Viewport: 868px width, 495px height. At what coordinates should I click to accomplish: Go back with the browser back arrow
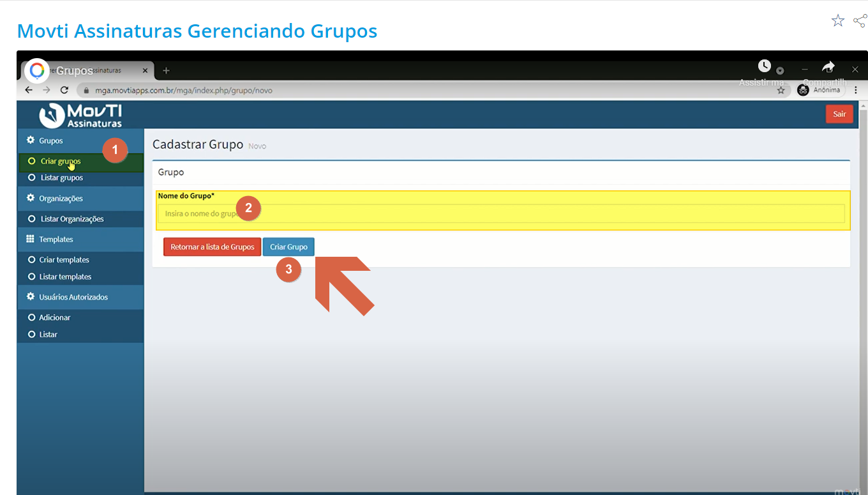[29, 90]
